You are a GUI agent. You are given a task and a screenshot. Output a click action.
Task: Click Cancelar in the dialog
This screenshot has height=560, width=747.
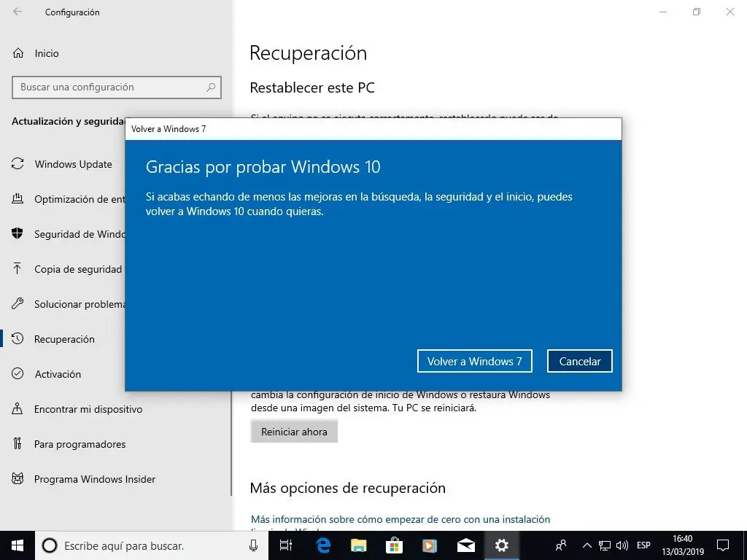click(x=580, y=361)
